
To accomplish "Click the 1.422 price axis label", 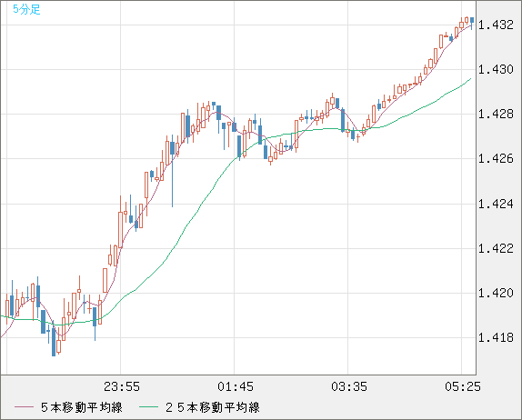I will [x=496, y=248].
